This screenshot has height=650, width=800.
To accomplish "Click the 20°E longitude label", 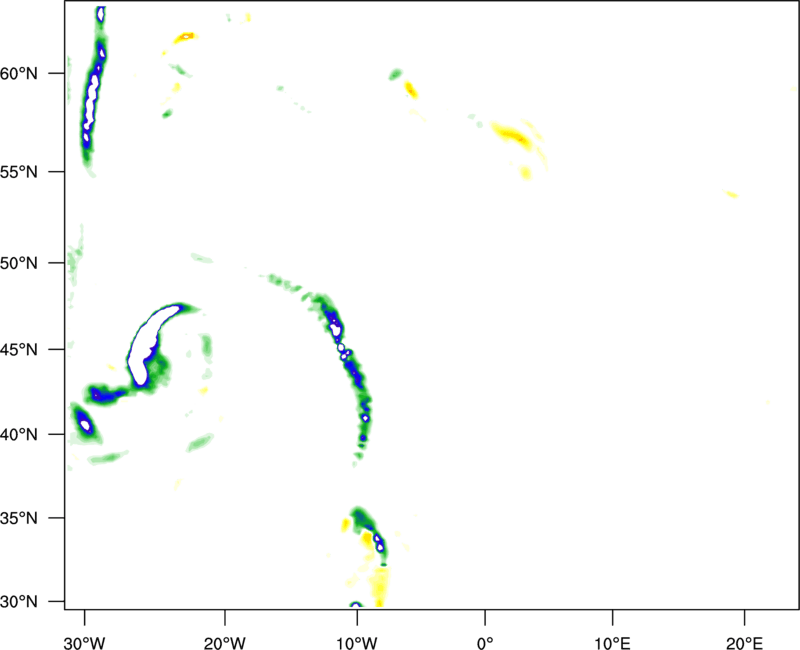I will (x=744, y=643).
